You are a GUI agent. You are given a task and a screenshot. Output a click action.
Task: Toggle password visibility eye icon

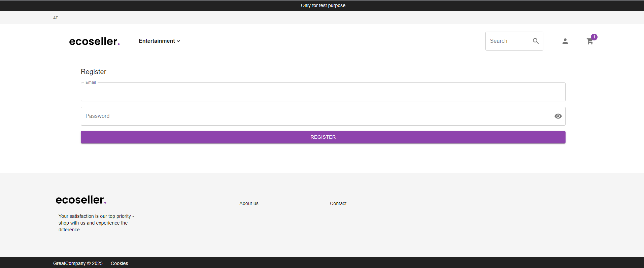pyautogui.click(x=558, y=116)
